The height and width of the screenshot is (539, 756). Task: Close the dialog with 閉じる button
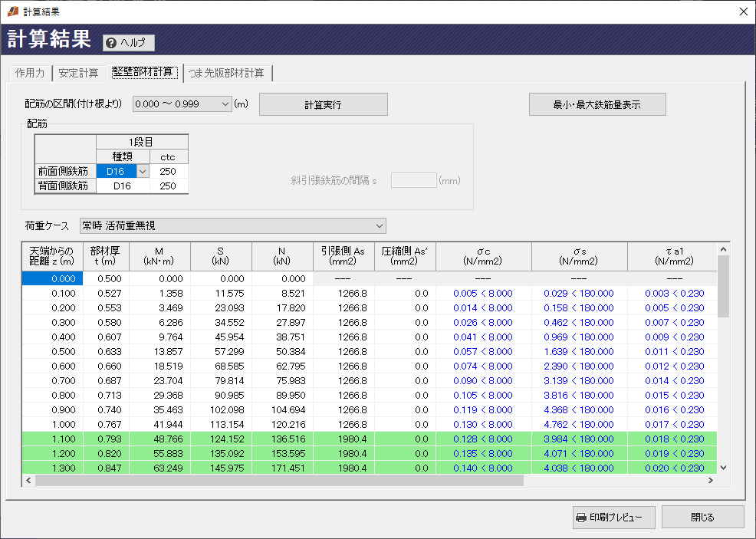click(702, 518)
